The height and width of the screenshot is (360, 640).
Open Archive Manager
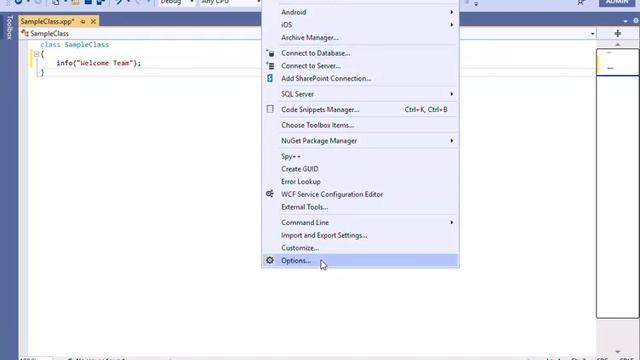(360, 38)
